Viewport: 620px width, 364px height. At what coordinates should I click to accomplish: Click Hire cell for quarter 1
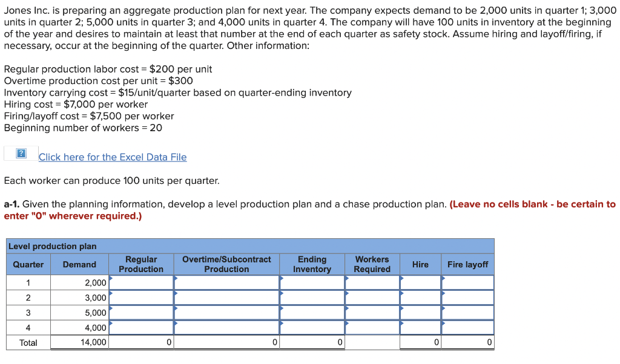point(420,282)
